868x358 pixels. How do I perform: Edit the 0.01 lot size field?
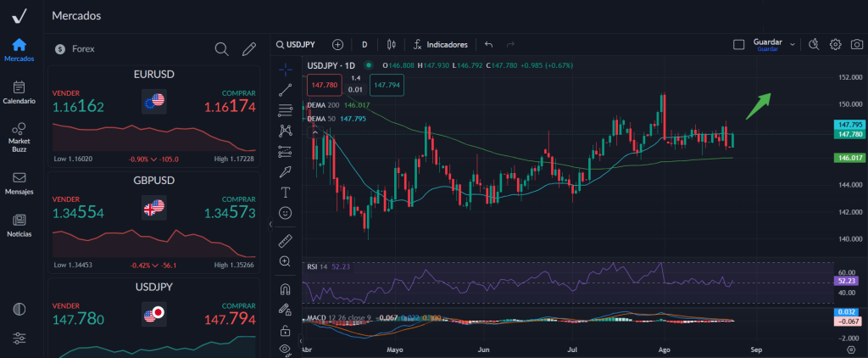(x=356, y=90)
